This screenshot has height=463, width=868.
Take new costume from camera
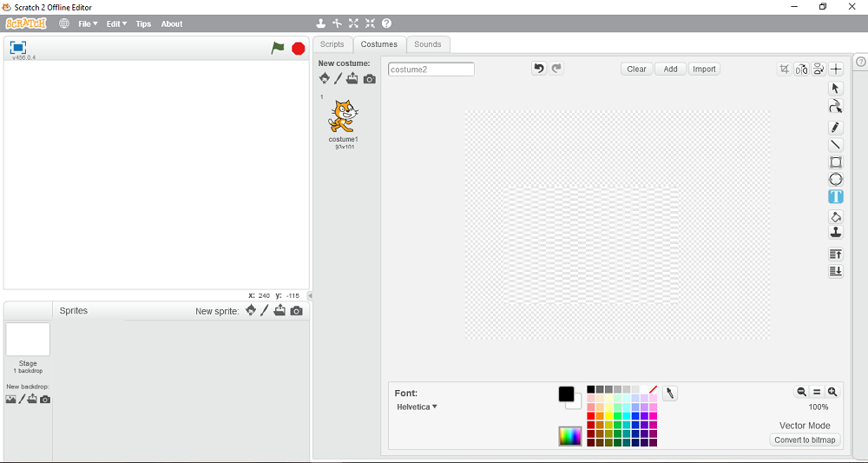coord(369,79)
